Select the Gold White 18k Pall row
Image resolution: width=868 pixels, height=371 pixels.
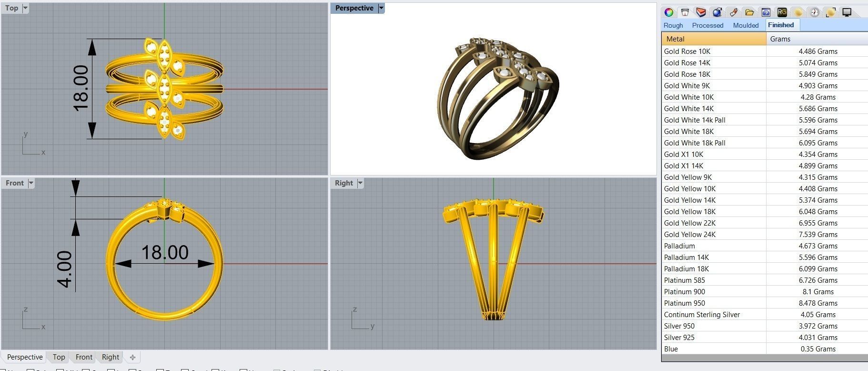(x=765, y=143)
